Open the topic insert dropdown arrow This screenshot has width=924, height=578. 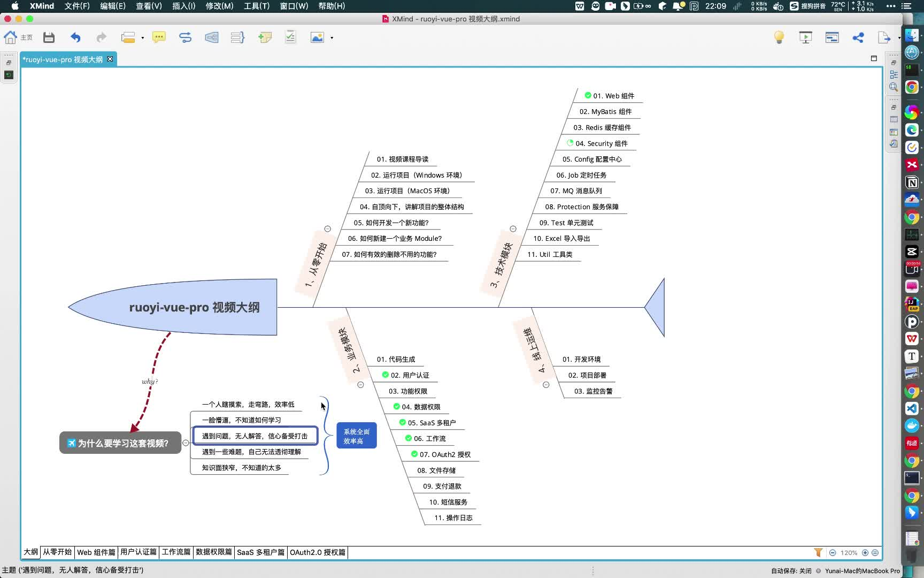[142, 38]
